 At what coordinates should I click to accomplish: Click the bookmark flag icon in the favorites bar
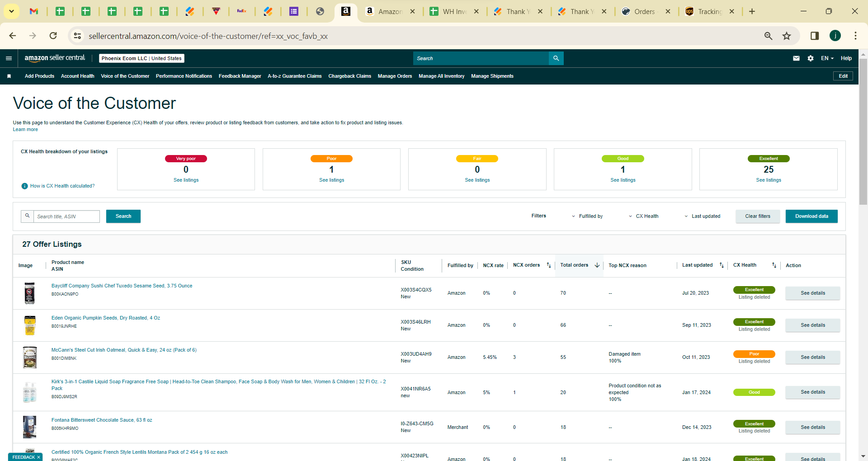point(9,76)
